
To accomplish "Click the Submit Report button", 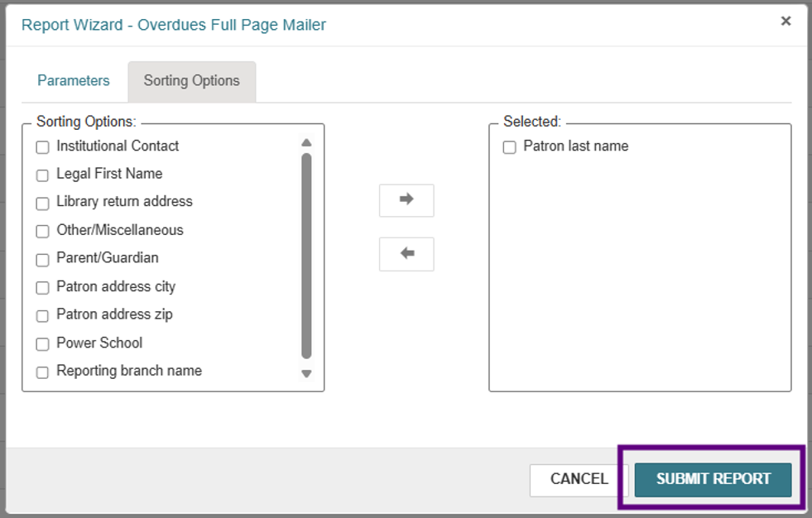I will tap(714, 479).
